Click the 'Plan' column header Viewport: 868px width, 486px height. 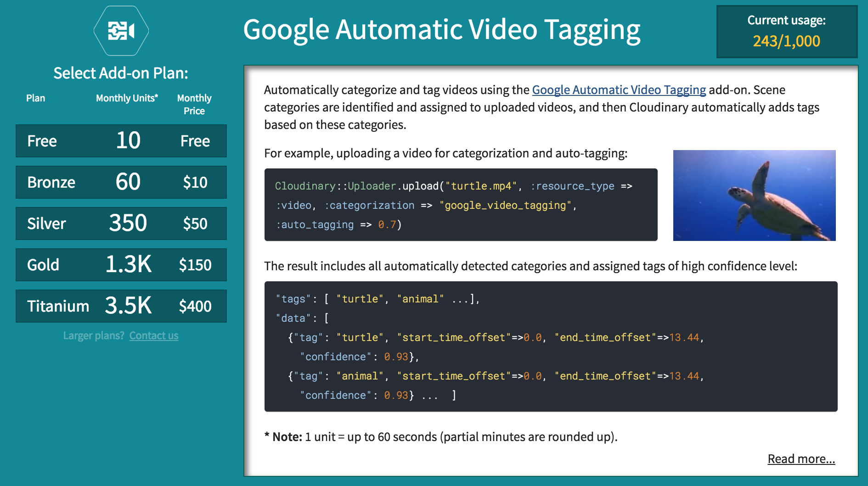pos(35,98)
